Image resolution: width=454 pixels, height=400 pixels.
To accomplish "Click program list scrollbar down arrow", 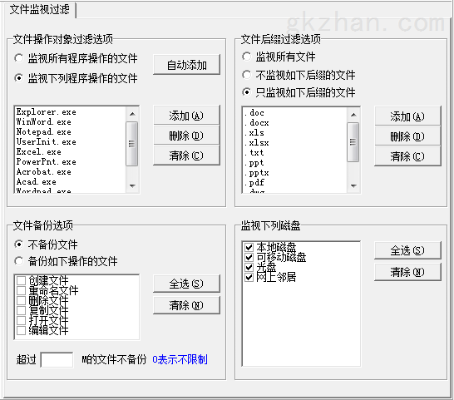I will (x=132, y=186).
